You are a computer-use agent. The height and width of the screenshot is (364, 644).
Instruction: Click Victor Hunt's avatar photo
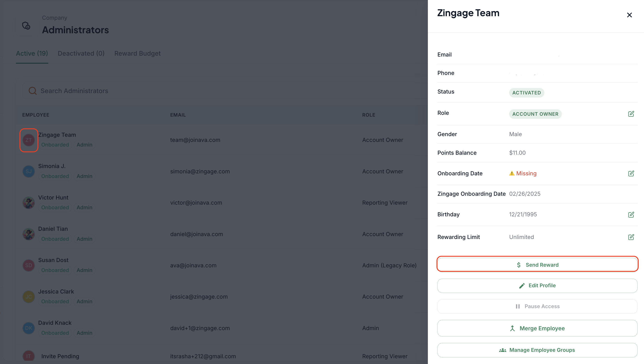pyautogui.click(x=29, y=203)
